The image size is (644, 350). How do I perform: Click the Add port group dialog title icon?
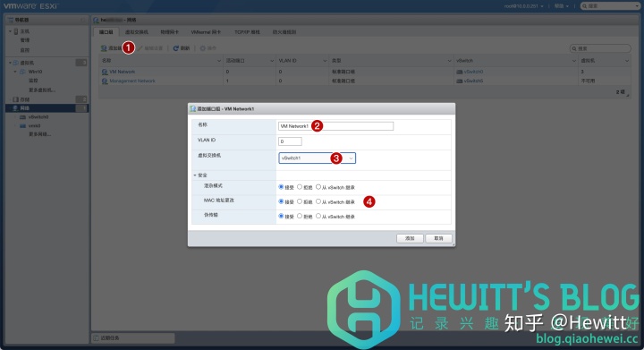tap(192, 109)
